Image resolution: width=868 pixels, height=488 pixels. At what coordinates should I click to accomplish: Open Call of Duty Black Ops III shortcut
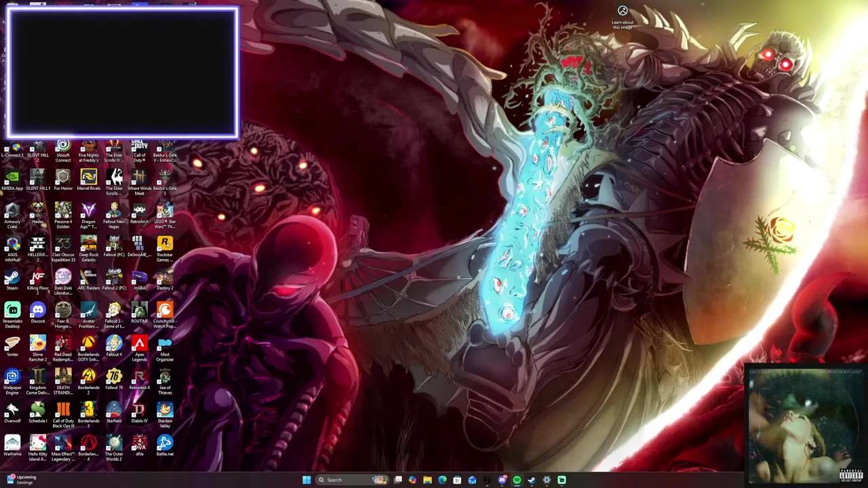pos(63,415)
